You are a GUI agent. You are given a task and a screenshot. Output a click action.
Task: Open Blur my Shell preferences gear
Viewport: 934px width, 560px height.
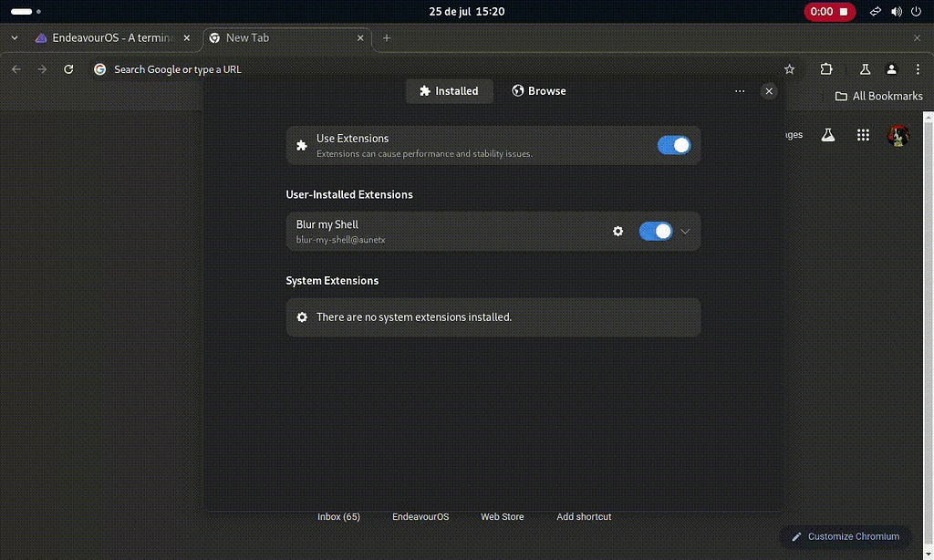618,231
